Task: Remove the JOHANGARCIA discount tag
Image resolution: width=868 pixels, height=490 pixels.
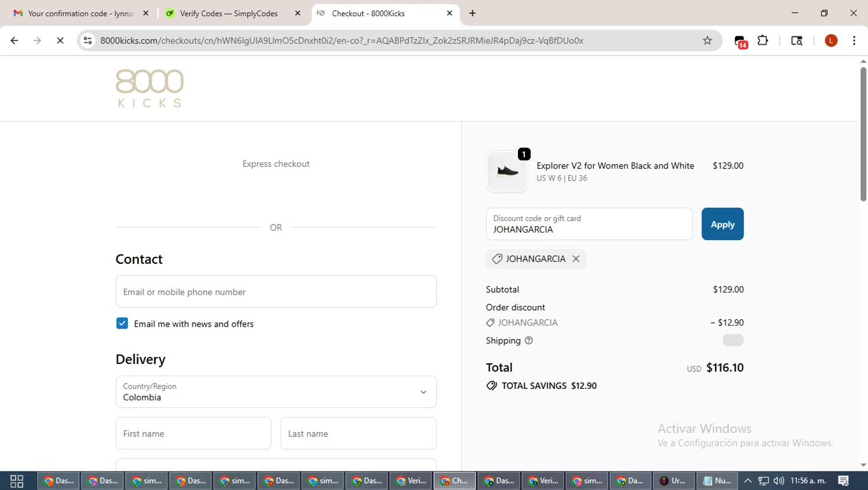Action: (576, 259)
